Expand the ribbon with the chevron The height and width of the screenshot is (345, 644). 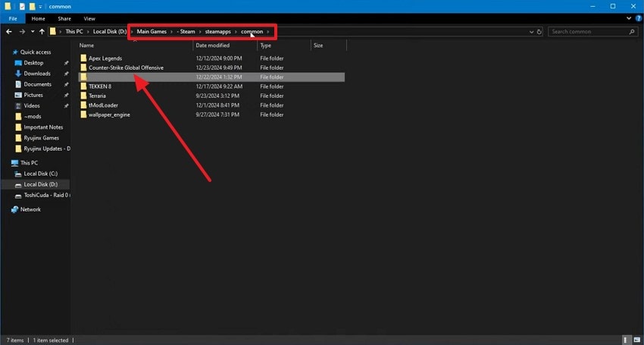click(x=629, y=18)
